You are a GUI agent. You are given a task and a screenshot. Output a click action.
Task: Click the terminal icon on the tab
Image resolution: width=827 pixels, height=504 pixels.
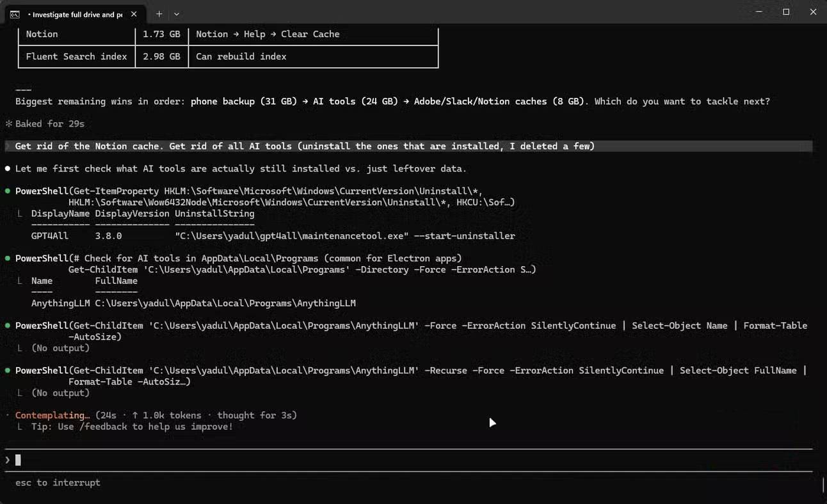[x=15, y=14]
